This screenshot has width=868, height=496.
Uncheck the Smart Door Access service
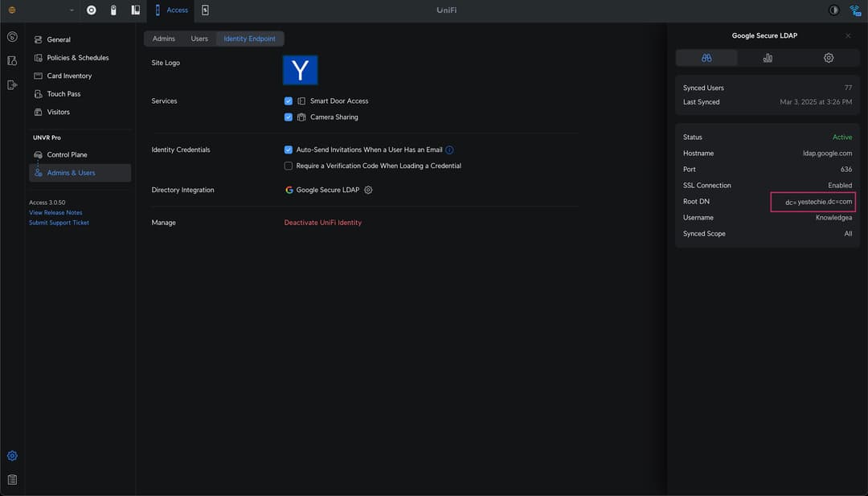[x=288, y=100]
